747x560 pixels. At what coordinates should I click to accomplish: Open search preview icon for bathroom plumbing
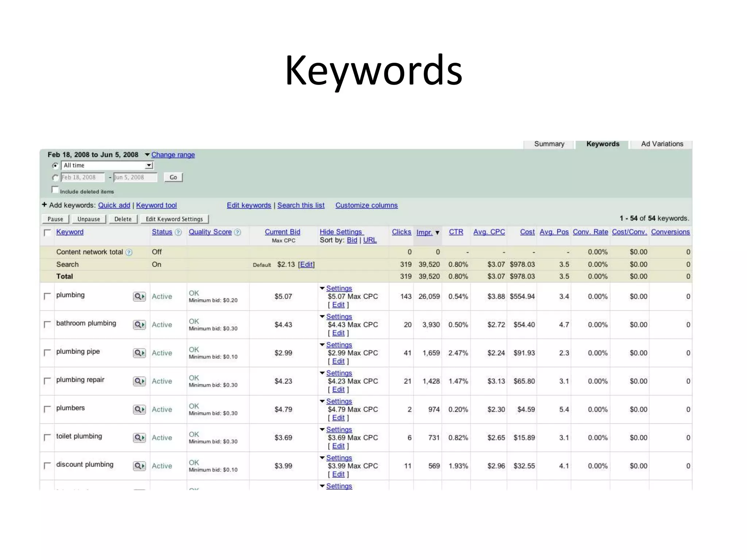click(x=139, y=324)
